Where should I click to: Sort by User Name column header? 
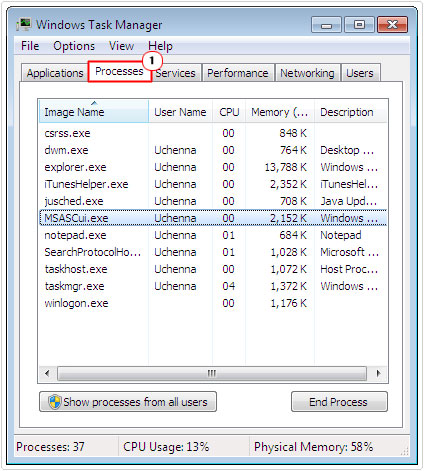tap(180, 112)
